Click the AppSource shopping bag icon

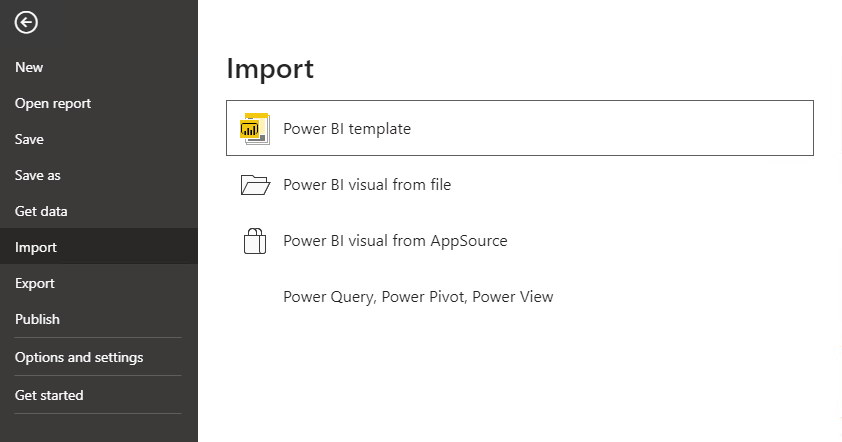pos(255,241)
